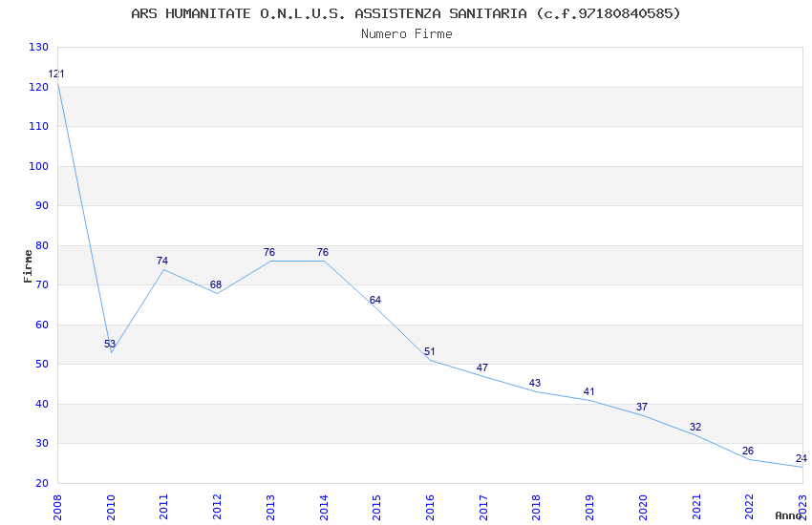This screenshot has width=812, height=525.
Task: Click x-axis year label 2011
Action: pyautogui.click(x=163, y=507)
